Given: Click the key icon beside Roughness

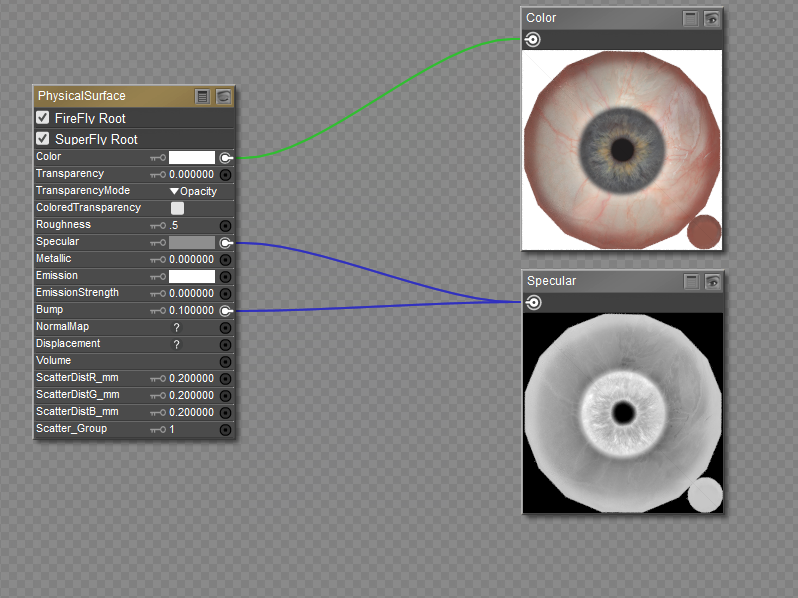Looking at the screenshot, I should click(x=158, y=226).
